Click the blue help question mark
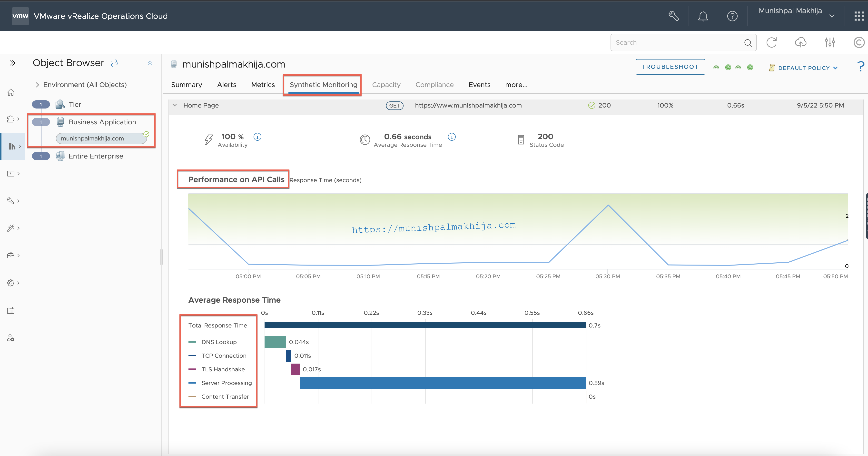The height and width of the screenshot is (456, 868). [861, 66]
